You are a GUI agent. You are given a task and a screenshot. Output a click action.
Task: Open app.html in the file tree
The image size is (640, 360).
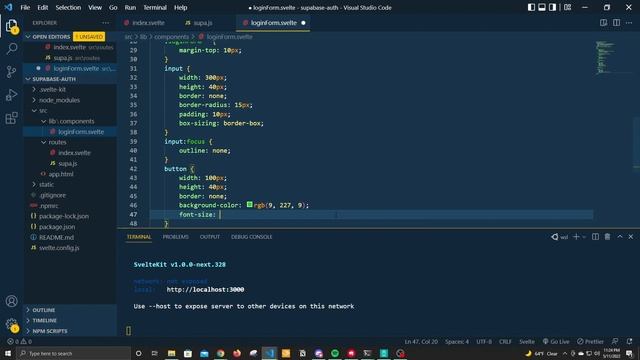coord(61,174)
